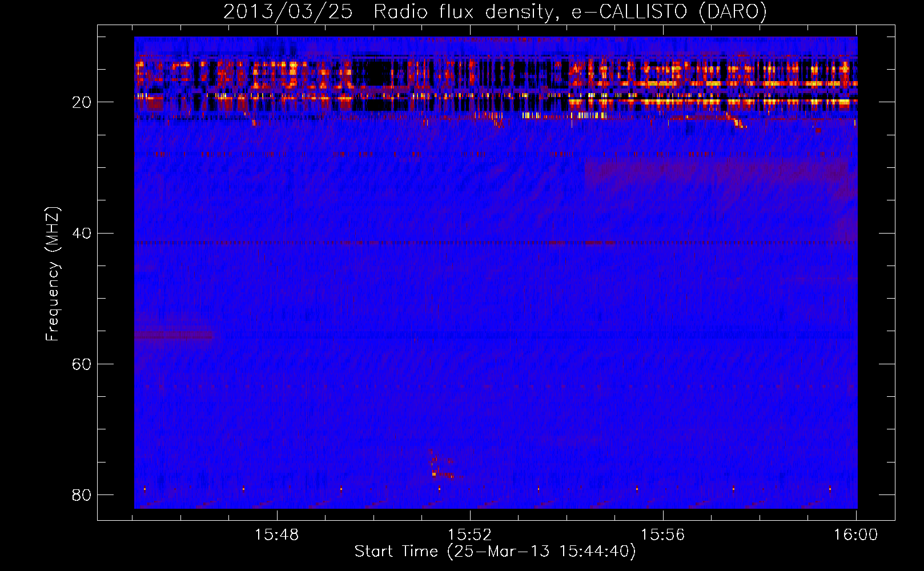Screen dimensions: 924x571
Task: Click the 40 frequency tick label
Action: [x=82, y=234]
